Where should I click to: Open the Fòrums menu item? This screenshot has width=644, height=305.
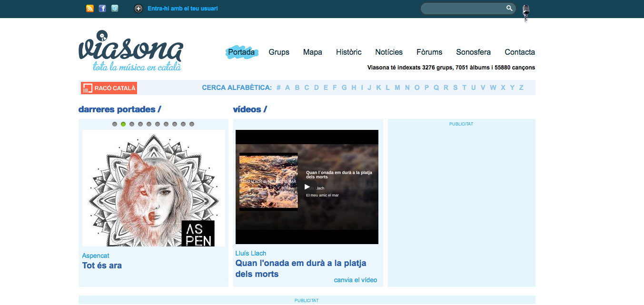(429, 52)
